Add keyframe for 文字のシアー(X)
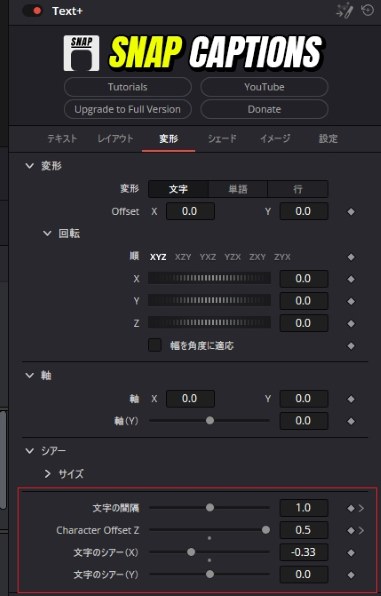Viewport: 381px width, 596px height. 351,553
